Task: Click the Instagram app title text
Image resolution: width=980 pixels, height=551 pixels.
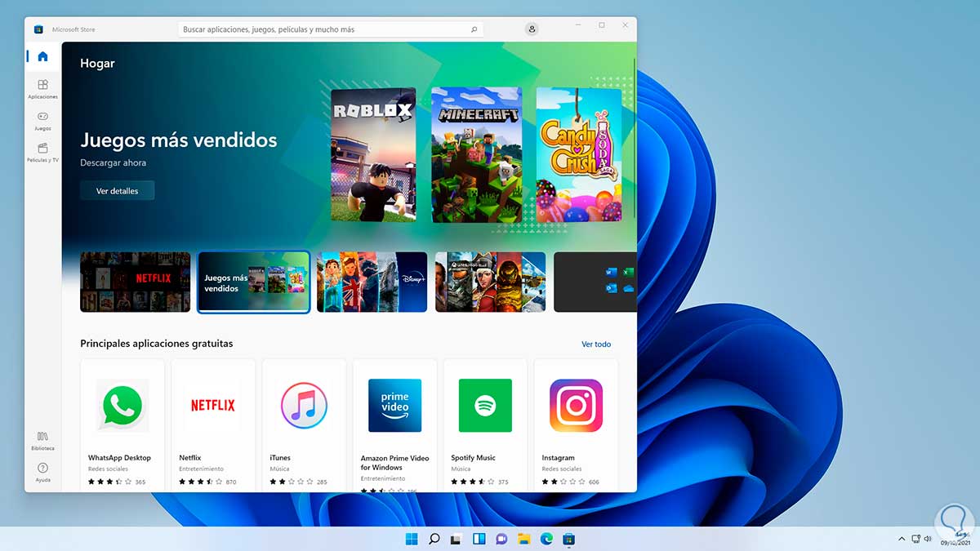Action: click(559, 458)
